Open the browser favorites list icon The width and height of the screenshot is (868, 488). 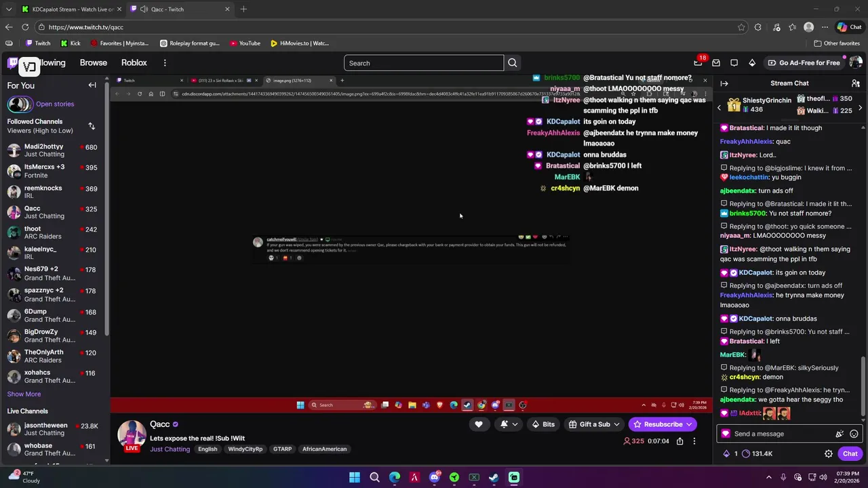(792, 27)
